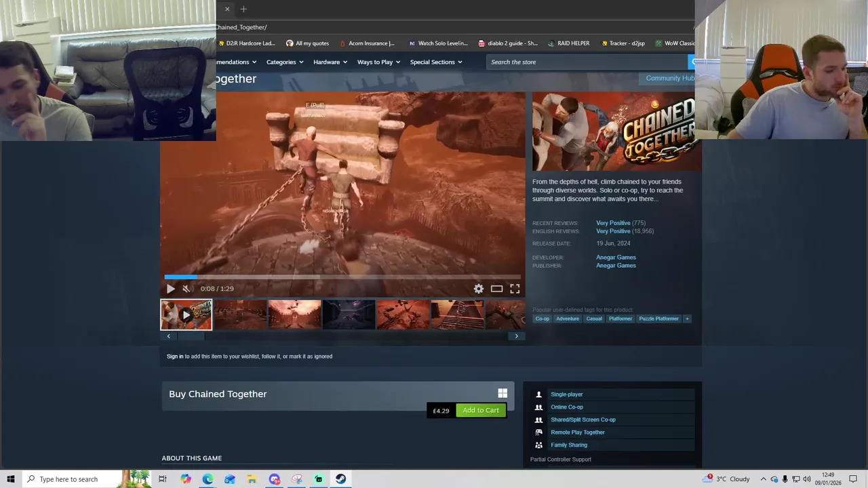Open a new browser tab with plus

[x=243, y=9]
